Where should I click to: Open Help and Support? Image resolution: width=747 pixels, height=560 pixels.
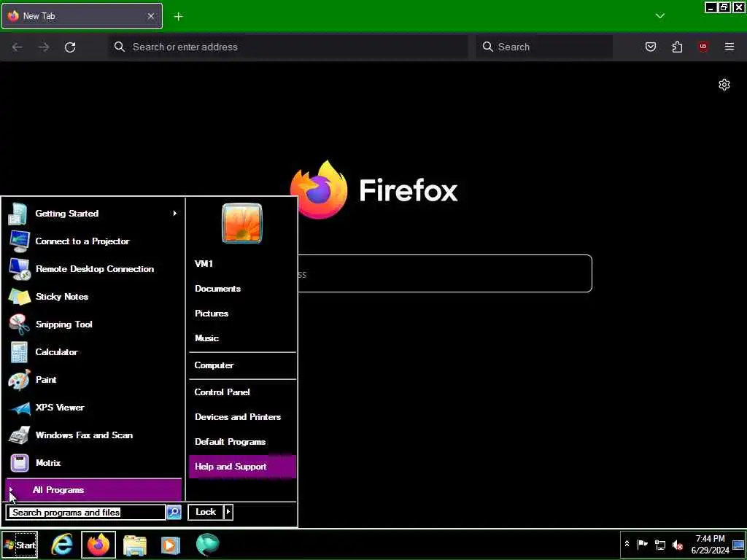[x=242, y=467]
